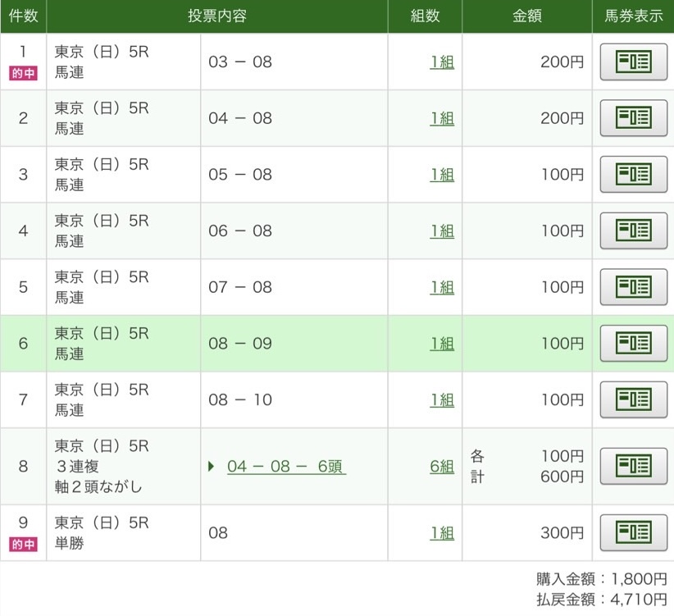This screenshot has width=674, height=616.
Task: View ticket for 3連複 軸2頭ながし bet
Action: click(634, 467)
